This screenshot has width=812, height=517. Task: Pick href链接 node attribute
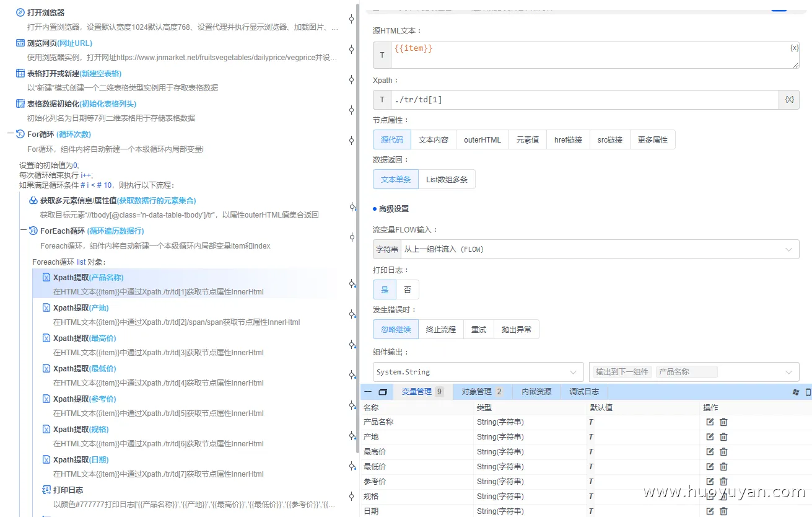point(568,139)
